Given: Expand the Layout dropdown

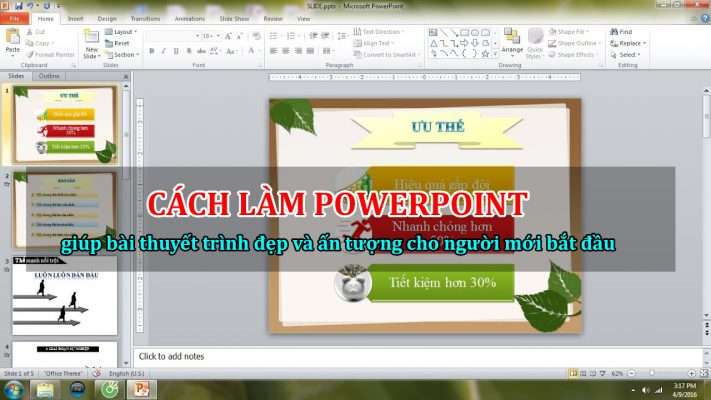Looking at the screenshot, I should [x=124, y=32].
